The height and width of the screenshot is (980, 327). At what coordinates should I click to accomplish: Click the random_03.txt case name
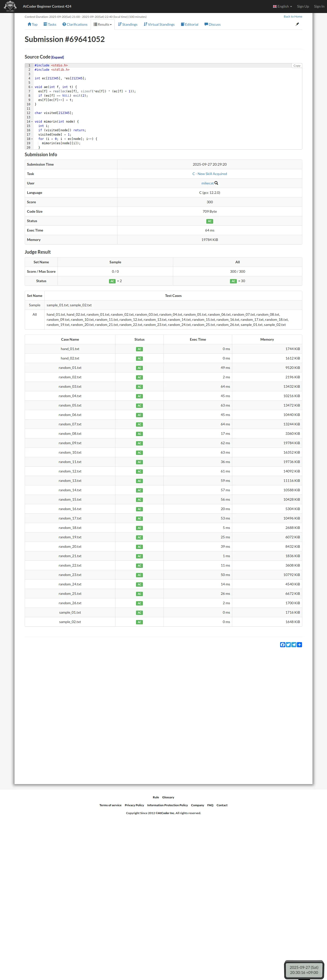(70, 386)
